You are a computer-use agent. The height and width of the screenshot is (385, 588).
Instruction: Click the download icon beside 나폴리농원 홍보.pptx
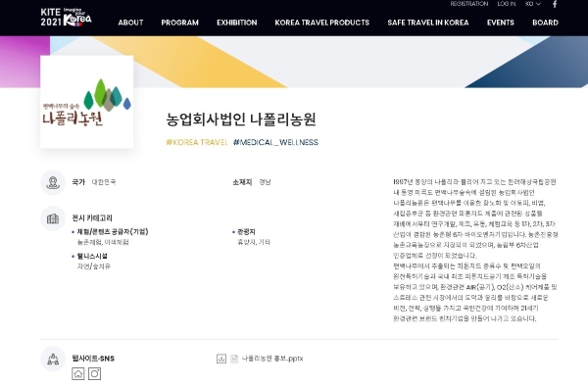[x=221, y=359]
